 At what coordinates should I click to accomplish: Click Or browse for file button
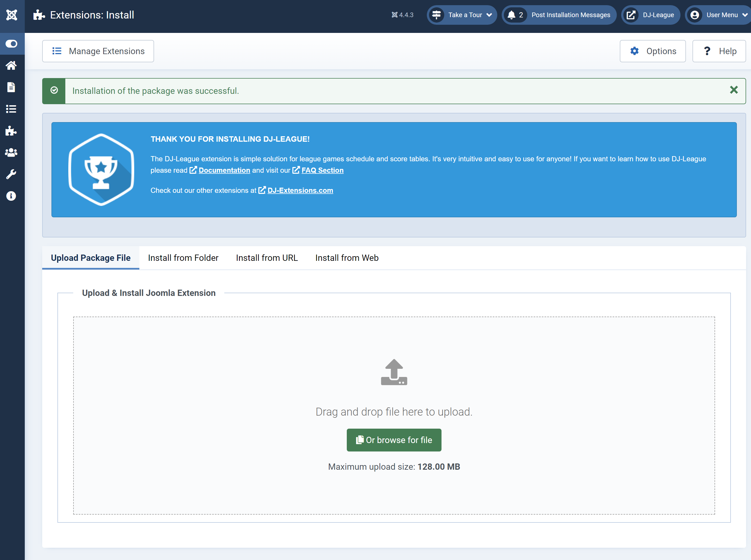pyautogui.click(x=394, y=440)
